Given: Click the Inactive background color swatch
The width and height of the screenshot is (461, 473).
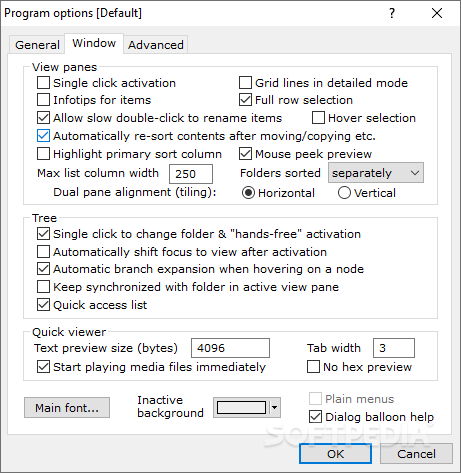Looking at the screenshot, I should point(241,407).
